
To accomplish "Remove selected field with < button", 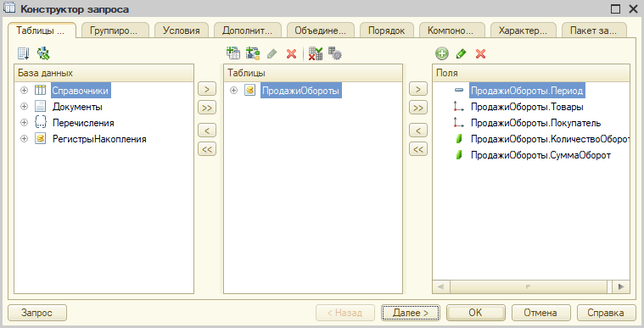I will [x=418, y=131].
